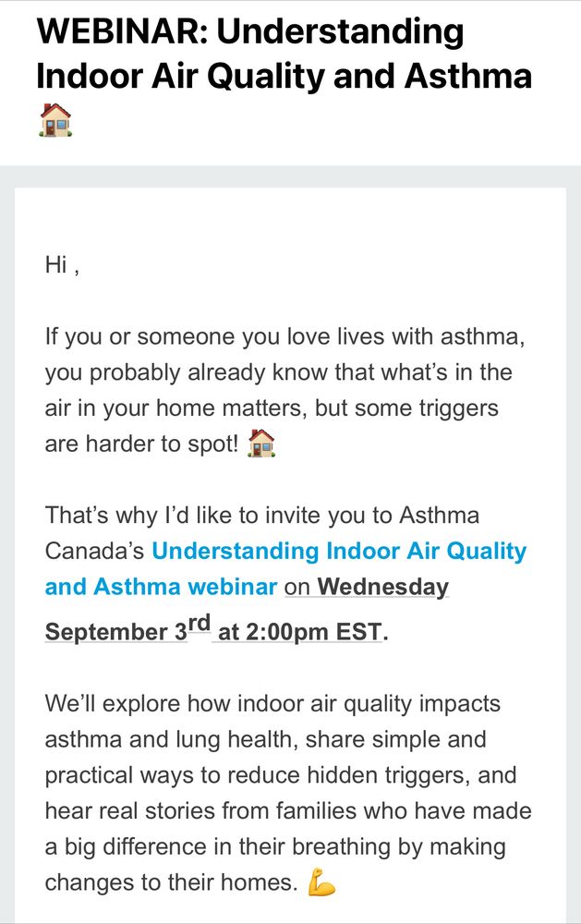Click the 'Hi ,' greeting text
The width and height of the screenshot is (581, 924).
click(62, 265)
